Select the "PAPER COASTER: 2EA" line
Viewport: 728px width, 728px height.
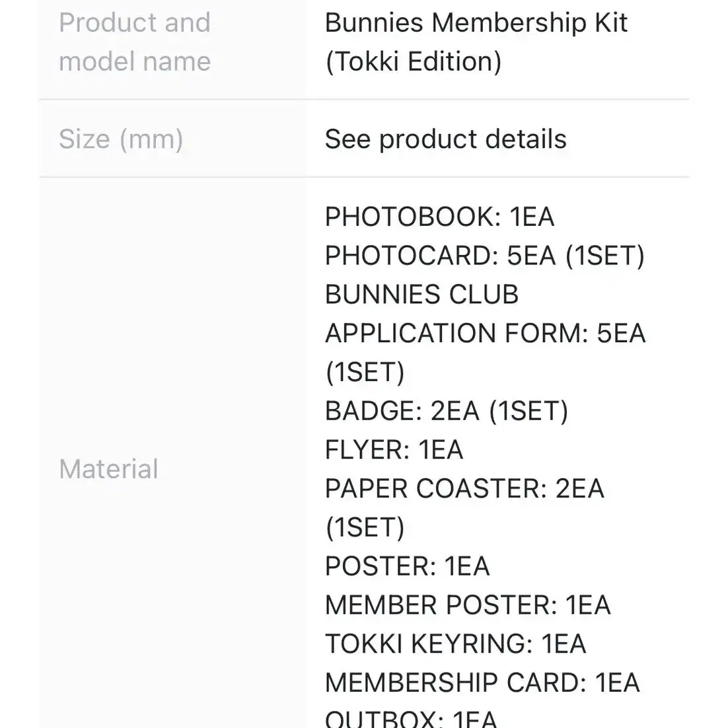464,488
